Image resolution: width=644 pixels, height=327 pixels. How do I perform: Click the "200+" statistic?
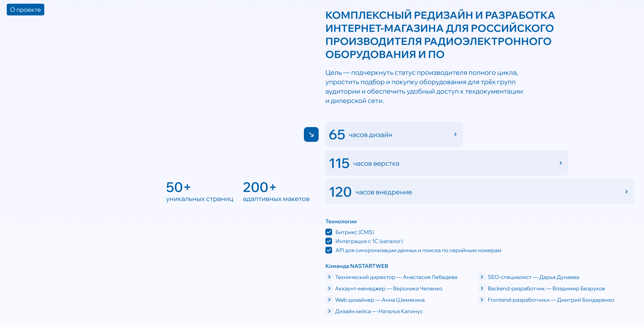[x=259, y=187]
